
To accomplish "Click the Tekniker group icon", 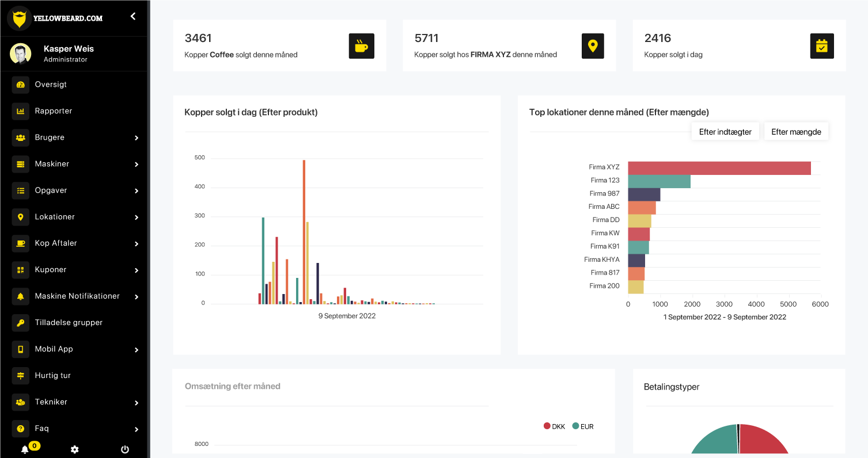I will point(21,402).
